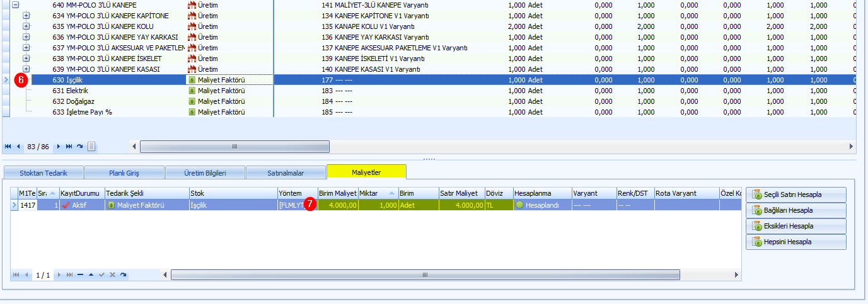Go to previous record in the 1 / 1 navigator
This screenshot has width=868, height=304.
[x=26, y=275]
